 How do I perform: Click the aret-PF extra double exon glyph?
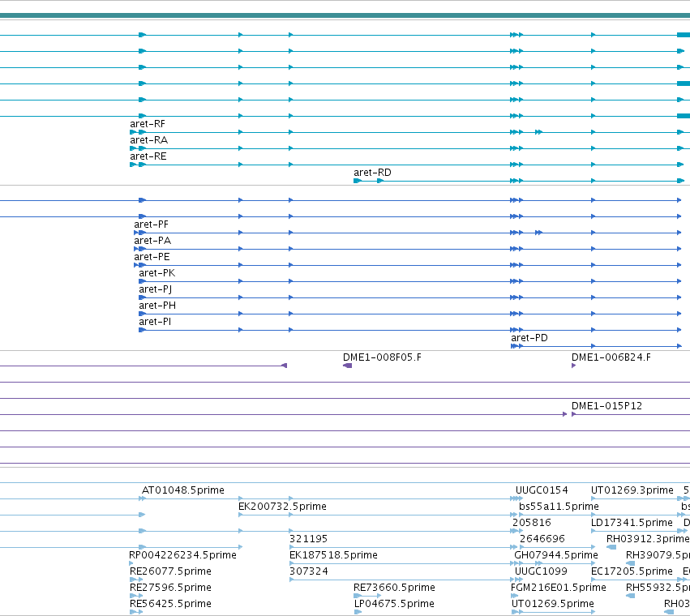[538, 233]
